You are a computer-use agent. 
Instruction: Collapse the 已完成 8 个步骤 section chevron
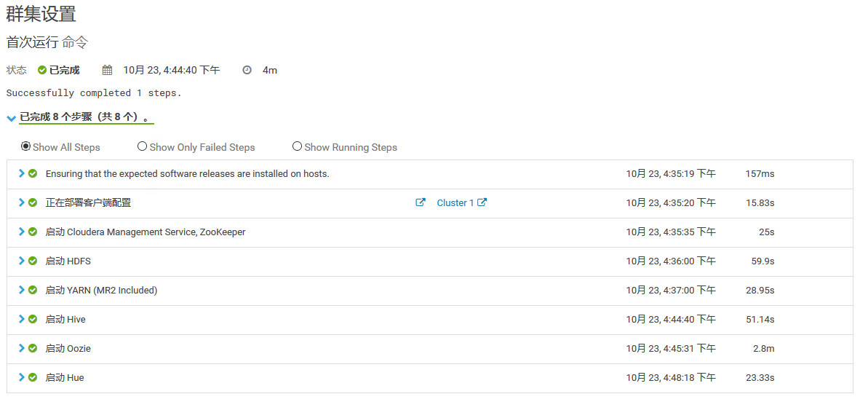[11, 118]
